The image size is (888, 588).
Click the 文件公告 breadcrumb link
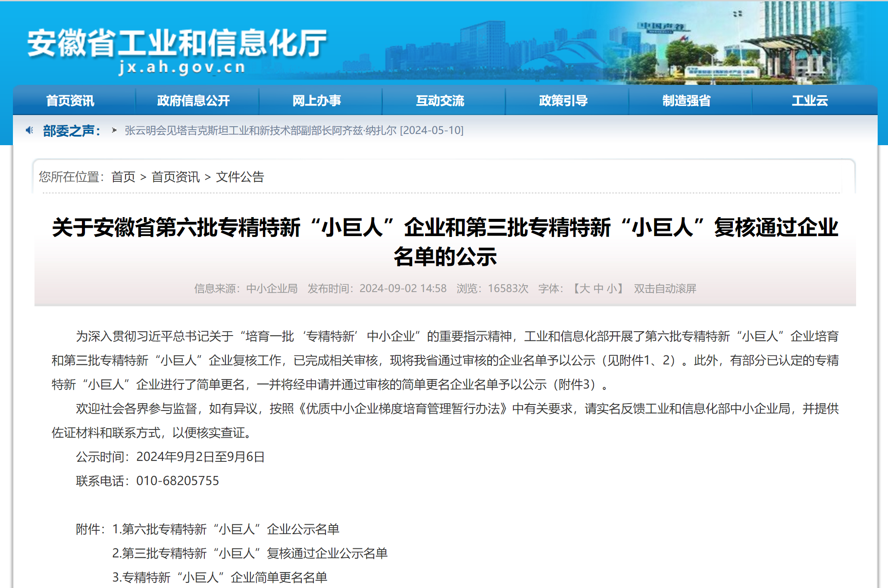240,177
